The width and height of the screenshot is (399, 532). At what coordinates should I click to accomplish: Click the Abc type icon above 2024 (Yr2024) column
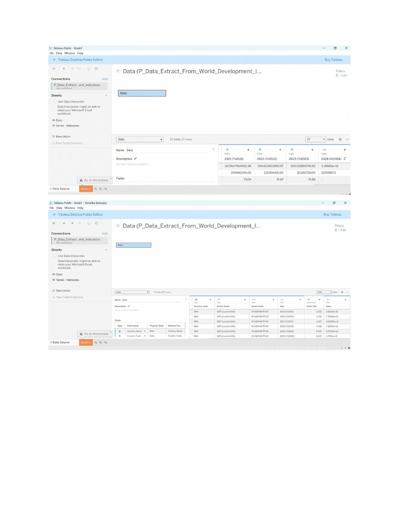324,150
